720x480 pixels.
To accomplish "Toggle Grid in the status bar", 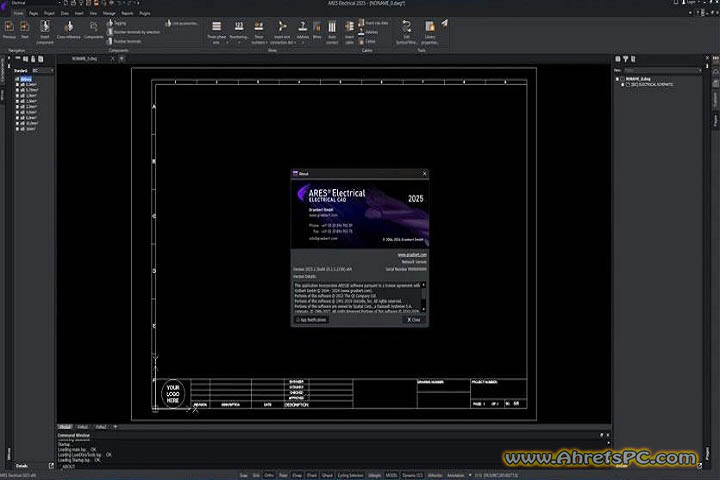I will (256, 475).
